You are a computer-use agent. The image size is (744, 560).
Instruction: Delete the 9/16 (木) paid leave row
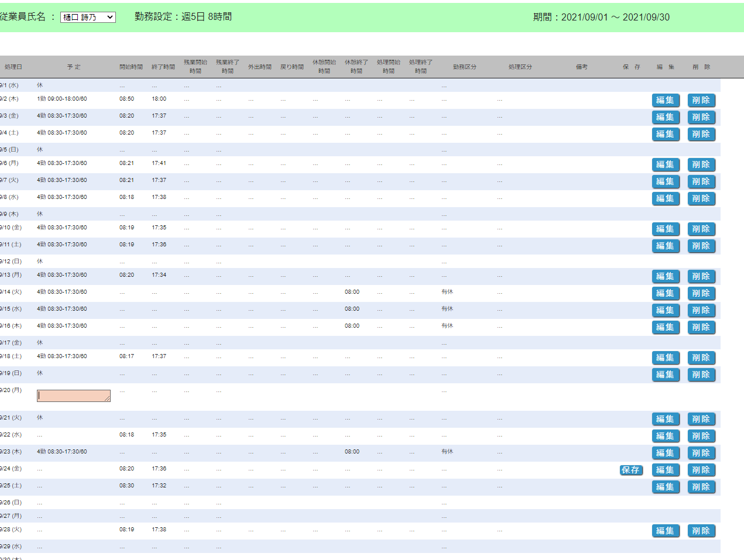(701, 327)
